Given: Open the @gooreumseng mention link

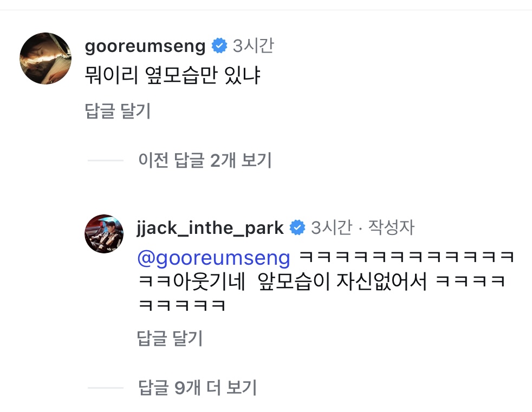Looking at the screenshot, I should 214,258.
